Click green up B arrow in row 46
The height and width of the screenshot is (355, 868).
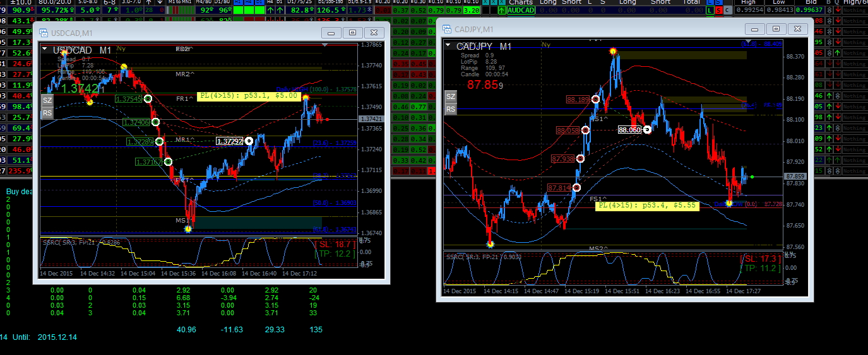point(829,96)
